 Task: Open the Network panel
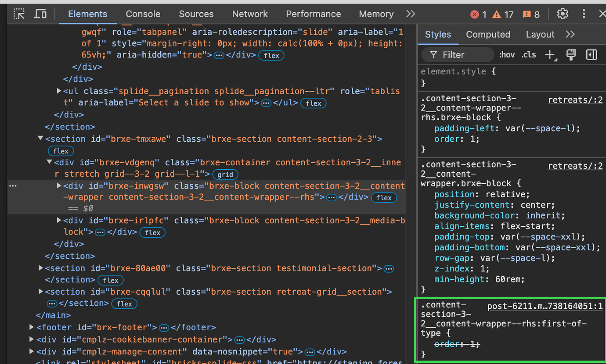click(x=250, y=14)
